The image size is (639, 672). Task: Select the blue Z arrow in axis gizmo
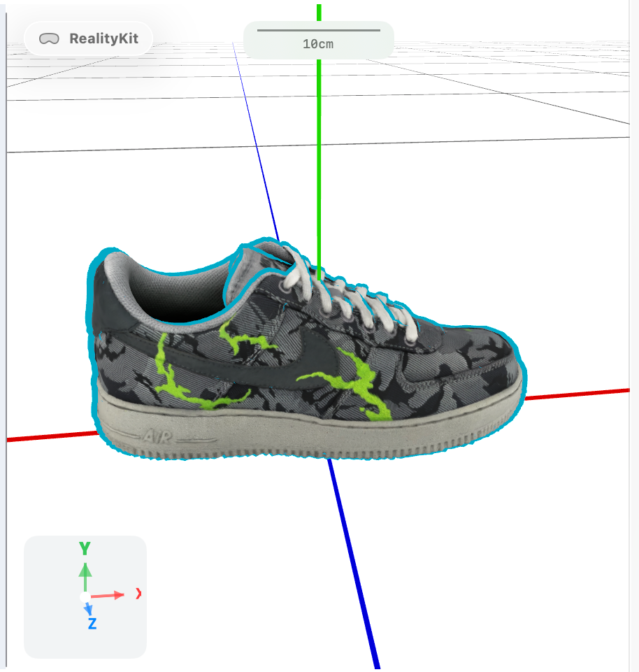coord(89,610)
